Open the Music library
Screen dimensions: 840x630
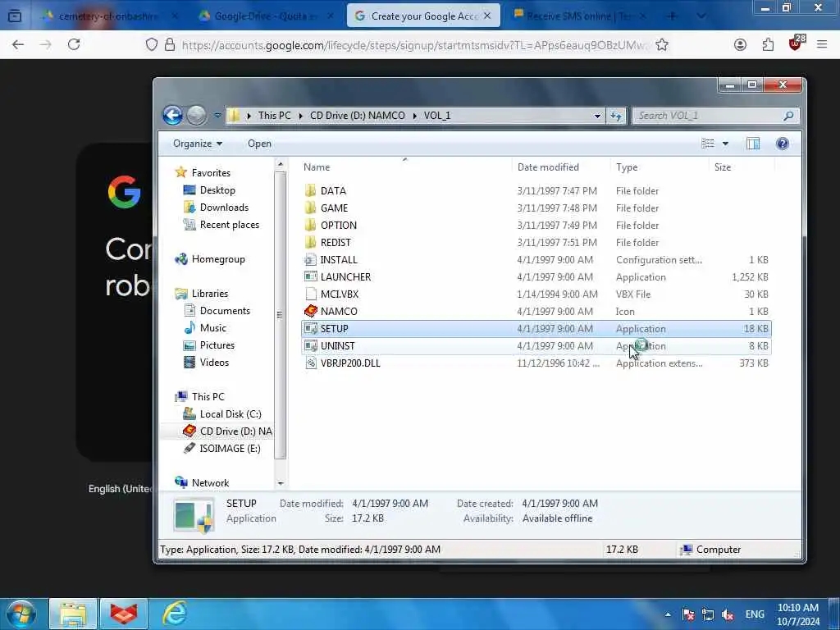pyautogui.click(x=212, y=328)
